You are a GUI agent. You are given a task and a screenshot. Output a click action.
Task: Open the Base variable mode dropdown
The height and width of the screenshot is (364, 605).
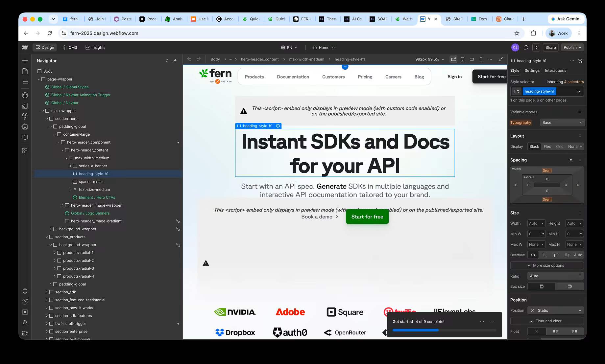[x=562, y=123]
